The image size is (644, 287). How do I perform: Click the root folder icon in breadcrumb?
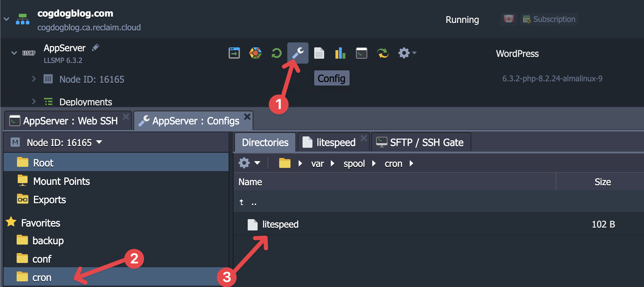coord(284,163)
